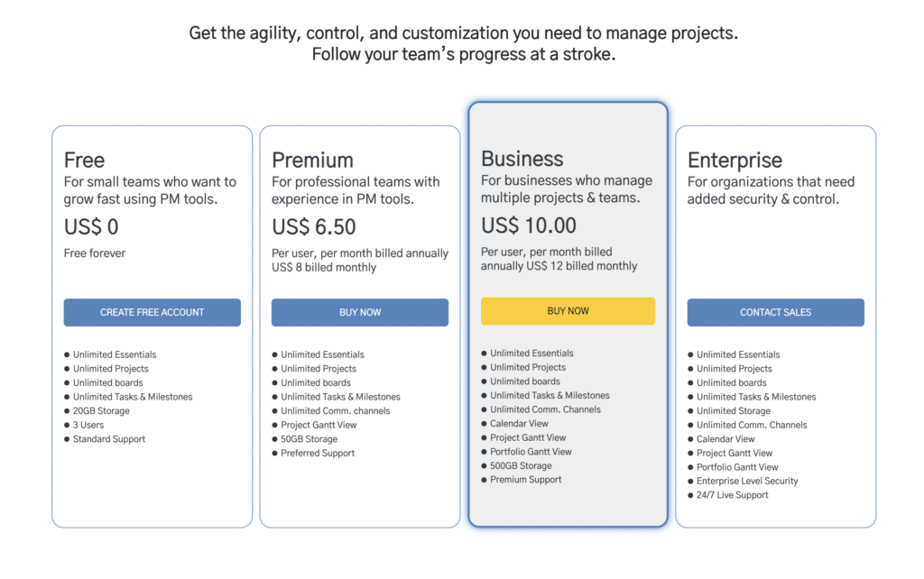Click '24/7 Live Support' feature item
Image resolution: width=924 pixels, height=579 pixels.
[x=733, y=495]
